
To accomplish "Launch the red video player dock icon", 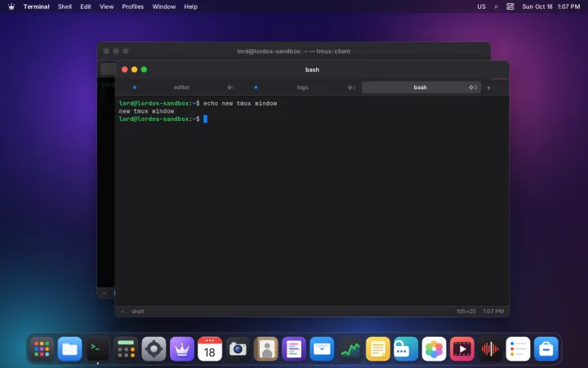I will 462,349.
